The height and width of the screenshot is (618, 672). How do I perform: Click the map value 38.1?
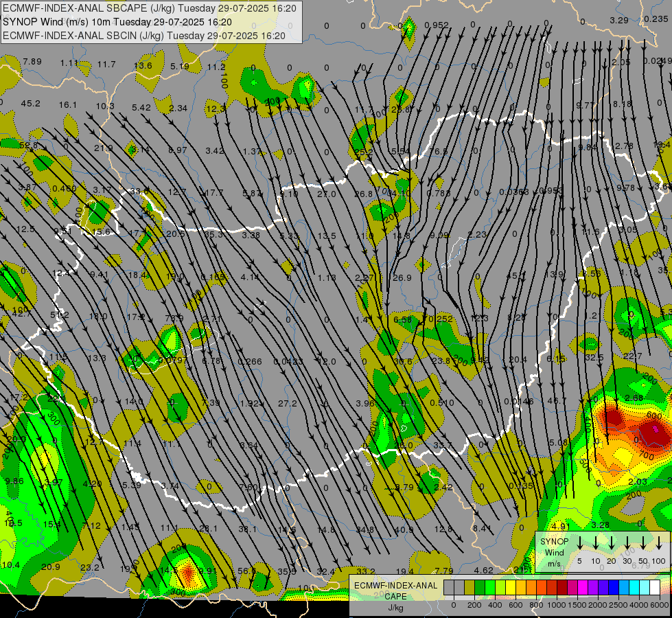(247, 529)
